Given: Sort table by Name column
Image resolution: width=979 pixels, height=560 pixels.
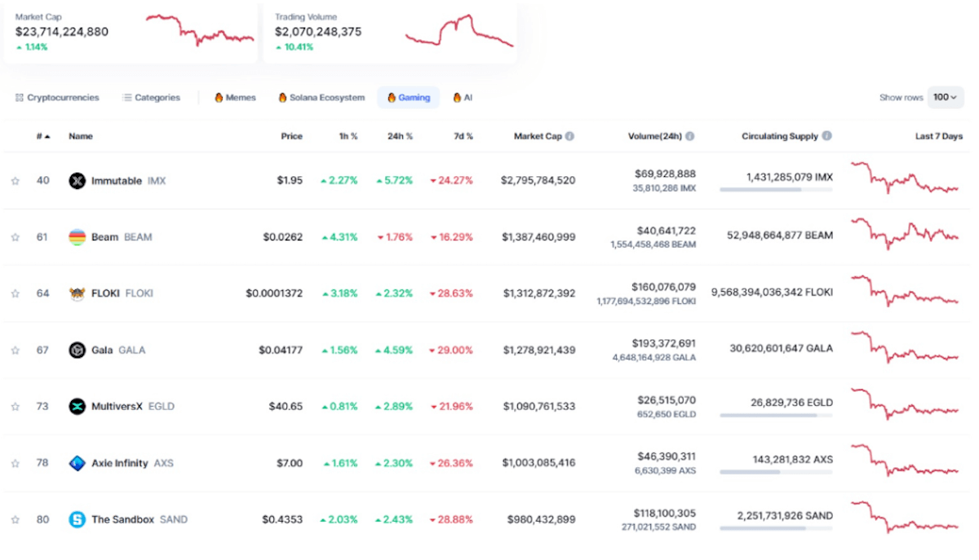Looking at the screenshot, I should (81, 136).
